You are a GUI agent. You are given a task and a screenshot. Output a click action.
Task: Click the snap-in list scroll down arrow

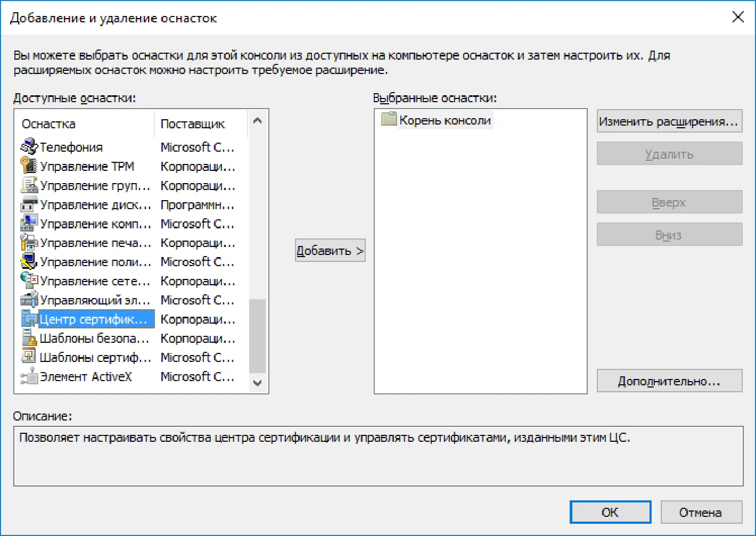(258, 383)
